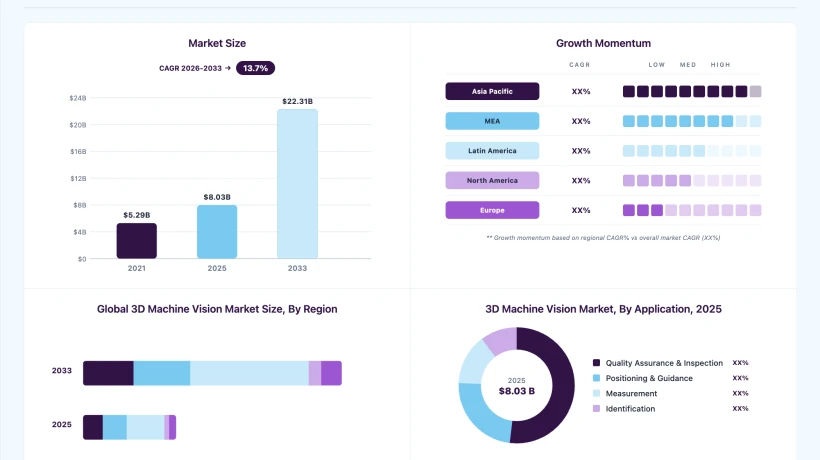Click the $8.03B bar value label

click(217, 197)
